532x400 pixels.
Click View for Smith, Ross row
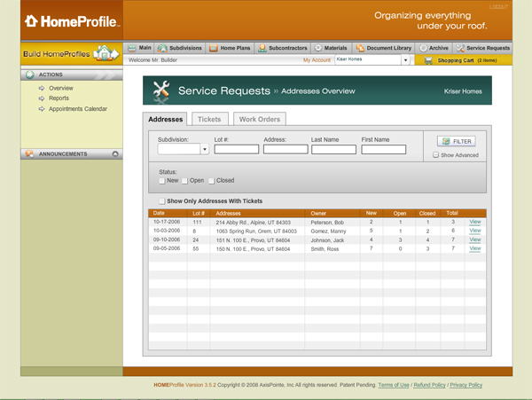[475, 248]
